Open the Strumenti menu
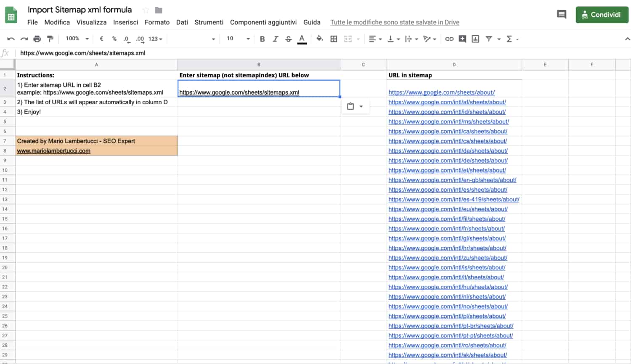The width and height of the screenshot is (631, 364). coord(209,22)
